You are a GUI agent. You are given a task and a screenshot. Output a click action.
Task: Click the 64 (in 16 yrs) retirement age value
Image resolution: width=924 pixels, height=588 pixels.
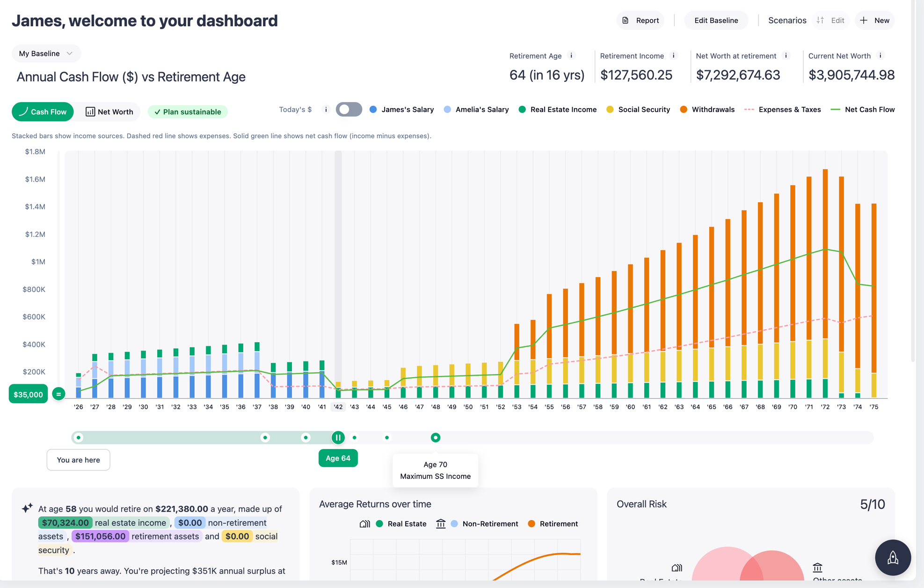(547, 75)
